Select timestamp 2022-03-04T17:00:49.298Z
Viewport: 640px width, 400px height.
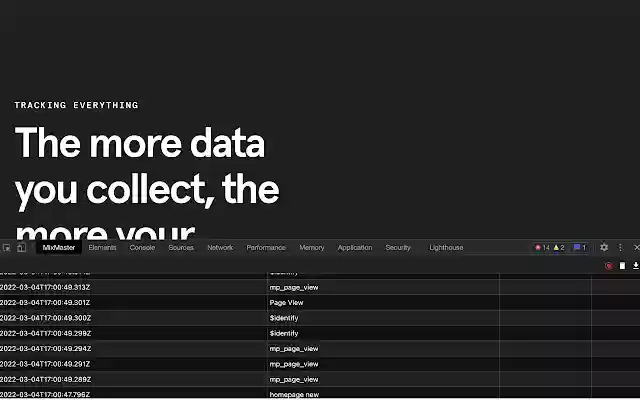[x=45, y=333]
